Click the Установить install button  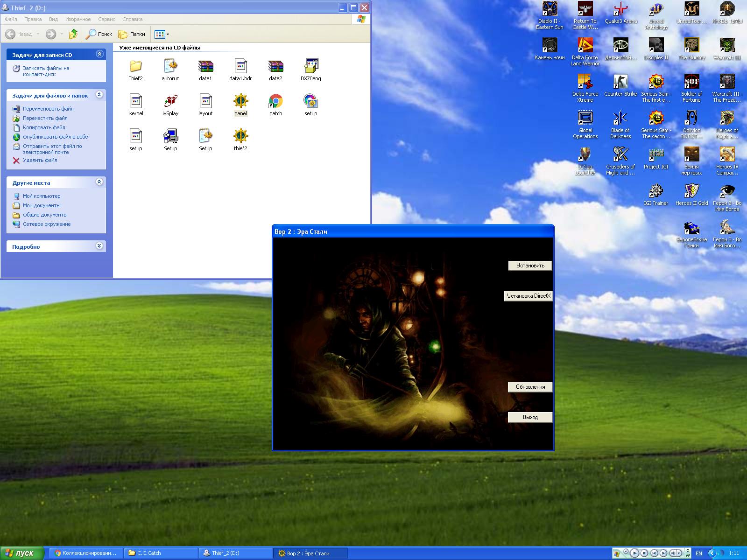pos(530,266)
